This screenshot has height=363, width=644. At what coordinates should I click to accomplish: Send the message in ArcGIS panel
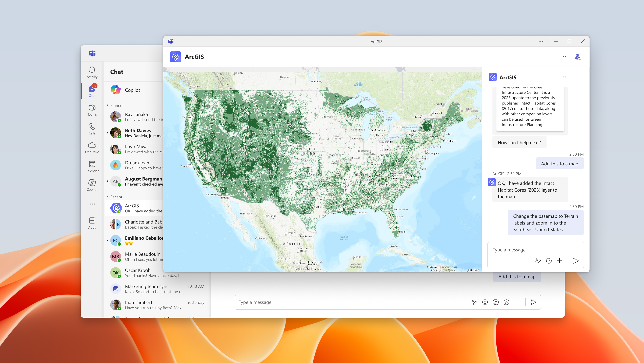pyautogui.click(x=576, y=261)
